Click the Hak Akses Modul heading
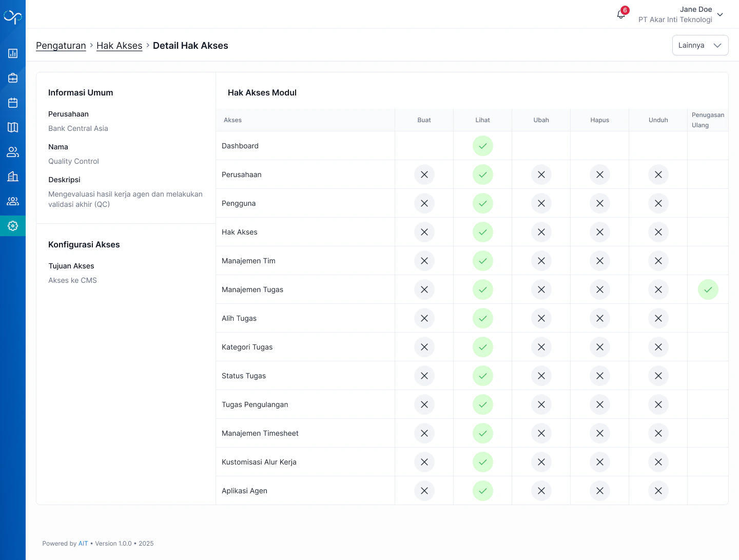 [262, 92]
